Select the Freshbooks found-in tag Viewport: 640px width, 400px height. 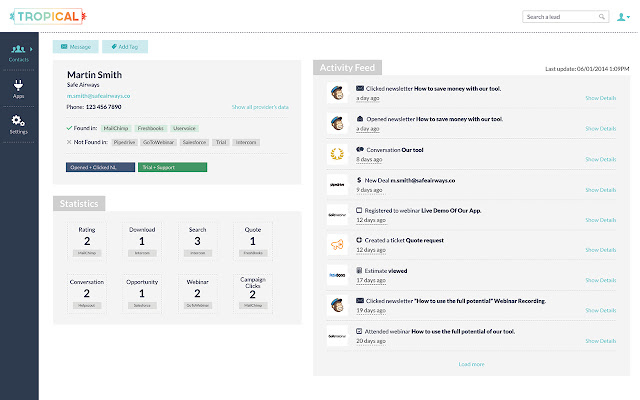click(x=151, y=128)
